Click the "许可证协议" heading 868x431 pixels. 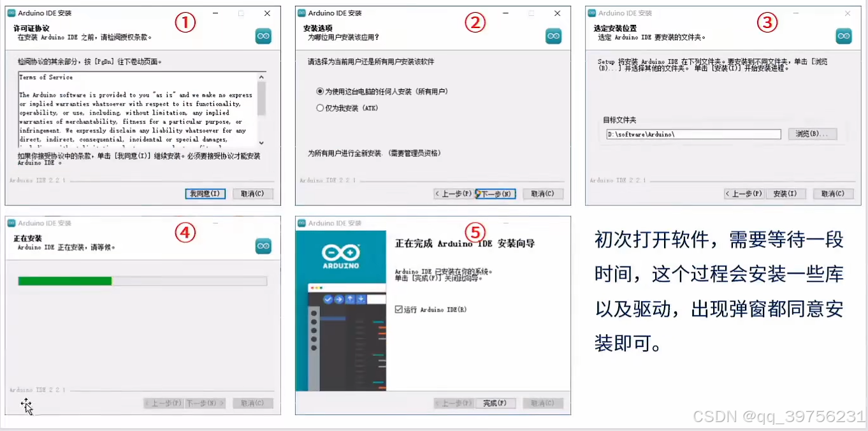[31, 29]
